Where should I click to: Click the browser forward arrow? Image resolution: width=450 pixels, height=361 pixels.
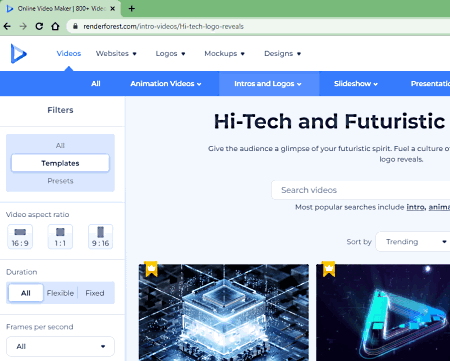point(23,26)
